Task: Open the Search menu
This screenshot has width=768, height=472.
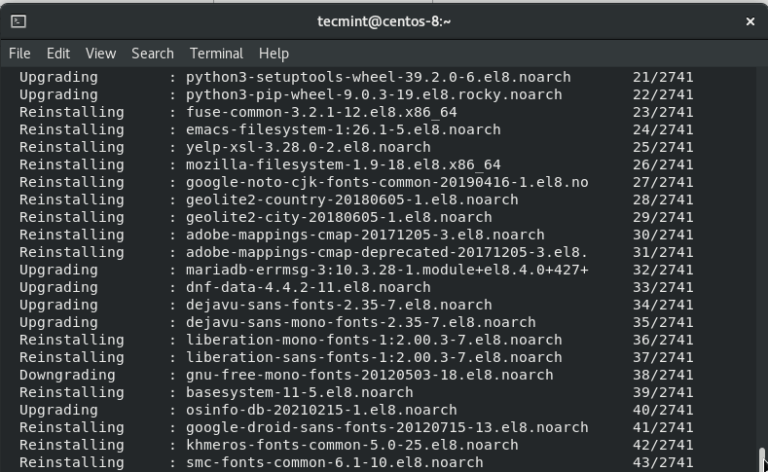Action: click(x=152, y=53)
